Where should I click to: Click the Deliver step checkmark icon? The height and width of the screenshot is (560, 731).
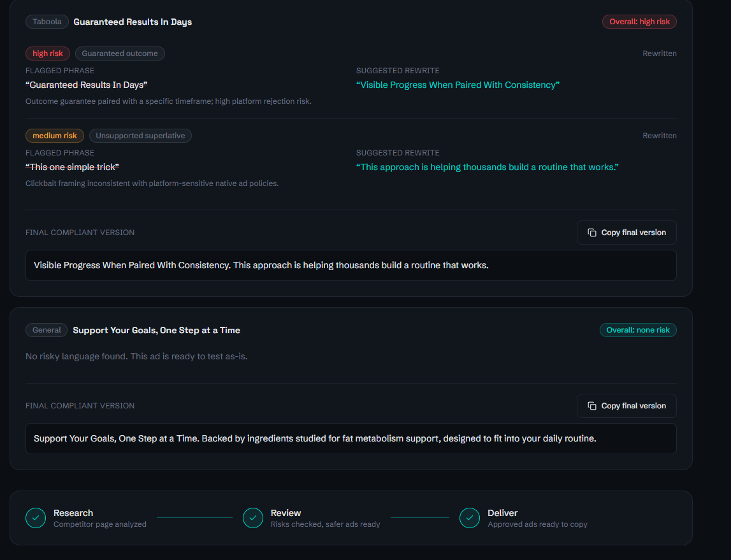point(470,517)
